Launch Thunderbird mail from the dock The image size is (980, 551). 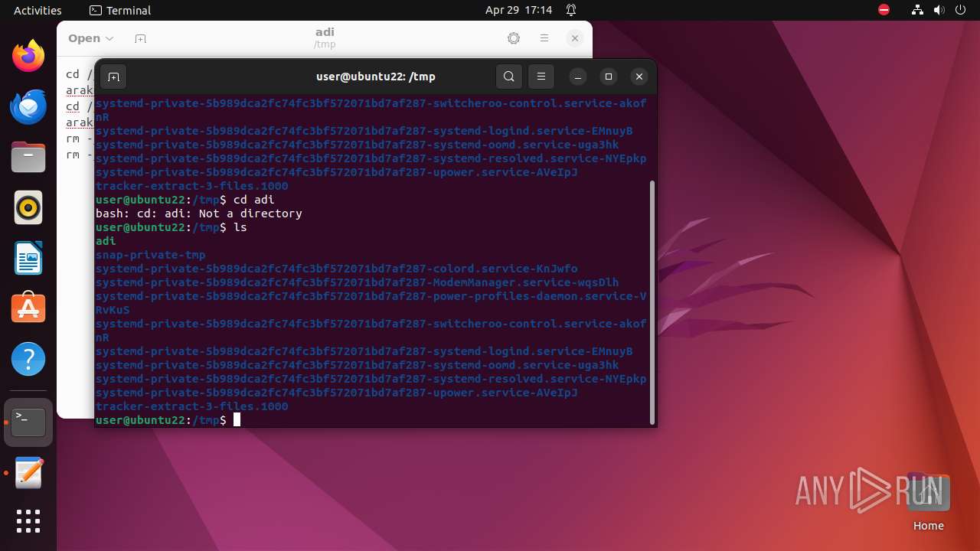coord(28,106)
